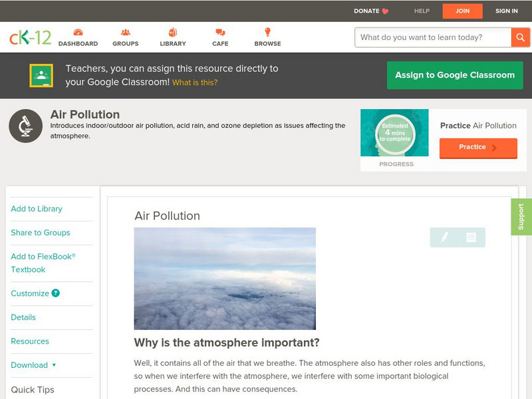Open the BROWSE menu label

[268, 44]
